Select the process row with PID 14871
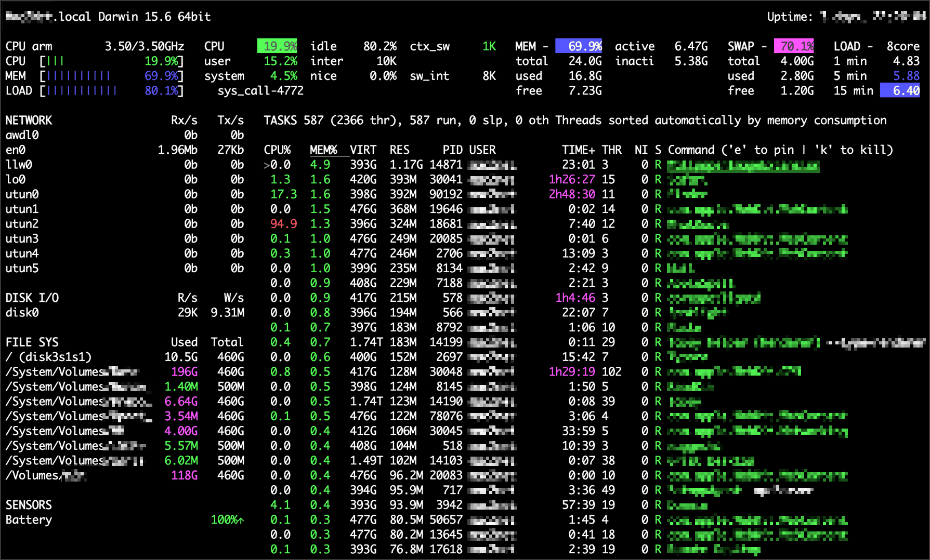The height and width of the screenshot is (560, 930). 446,165
